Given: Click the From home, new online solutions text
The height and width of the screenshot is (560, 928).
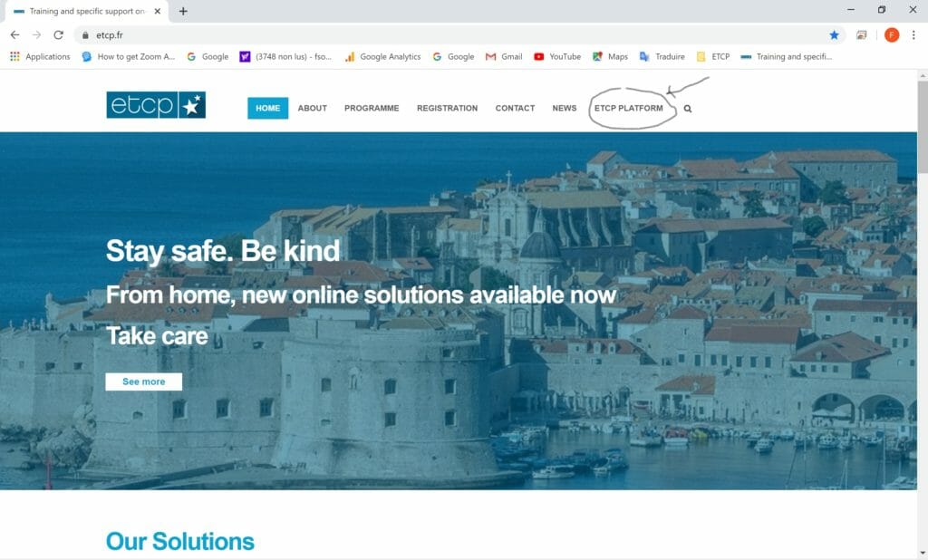Looking at the screenshot, I should point(361,294).
